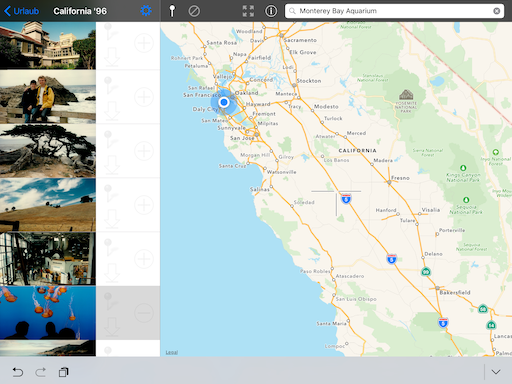Tap download arrow on aquarium interior row
This screenshot has height=384, width=512.
coord(112,273)
